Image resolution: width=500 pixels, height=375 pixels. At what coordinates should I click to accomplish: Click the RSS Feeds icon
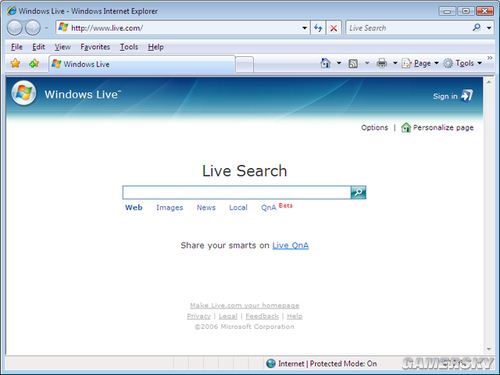coord(353,63)
